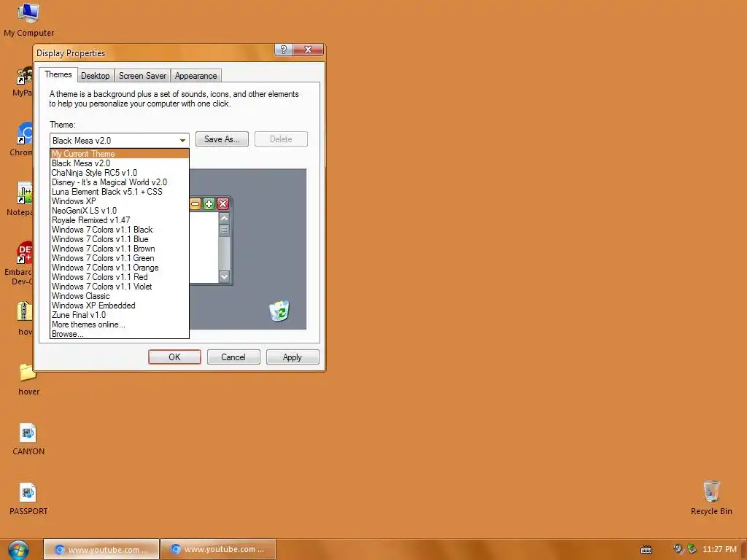Screen dimensions: 747x560
Task: Choose Windows 7 Colors v1.1 Black
Action: tap(120, 230)
